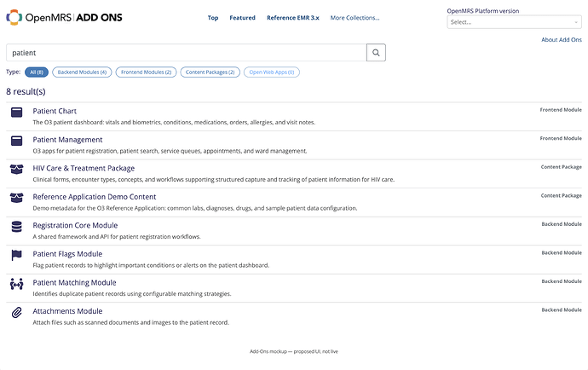
Task: Click Content Package label on HIV Care row
Action: coord(561,166)
